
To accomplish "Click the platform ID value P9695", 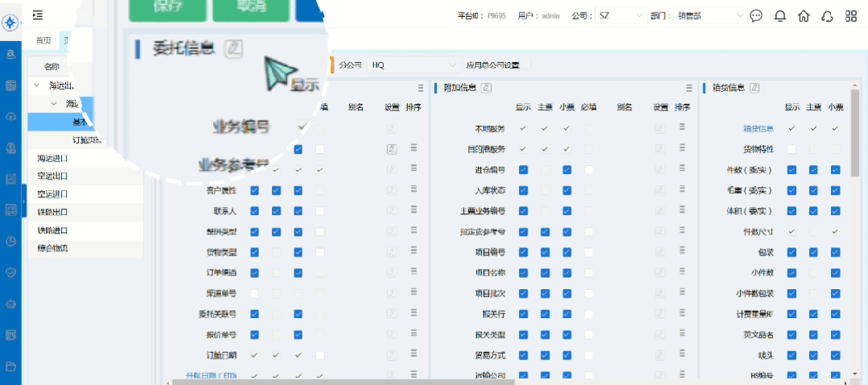I will click(496, 16).
